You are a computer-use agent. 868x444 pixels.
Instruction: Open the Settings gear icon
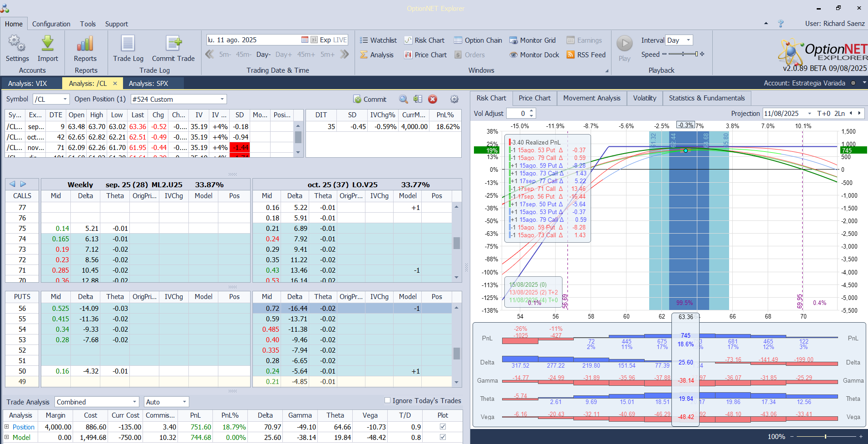click(x=17, y=45)
